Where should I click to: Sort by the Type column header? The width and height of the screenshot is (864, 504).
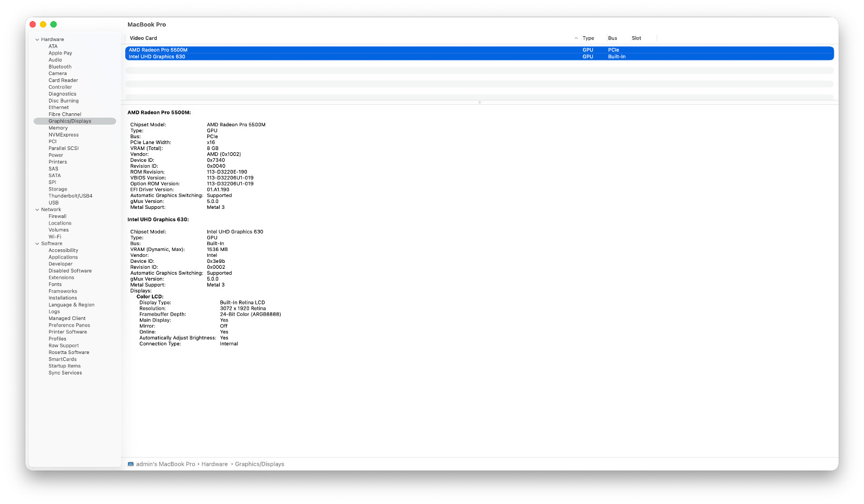(588, 38)
